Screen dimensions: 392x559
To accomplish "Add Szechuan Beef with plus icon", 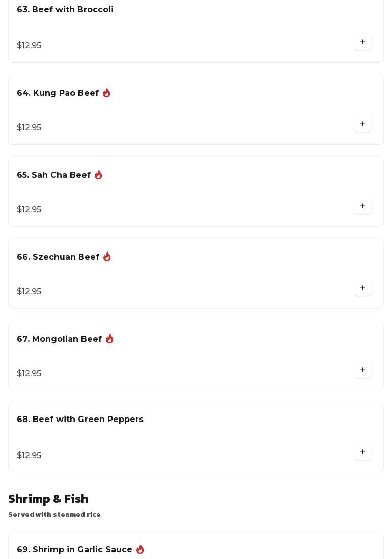I will [362, 288].
